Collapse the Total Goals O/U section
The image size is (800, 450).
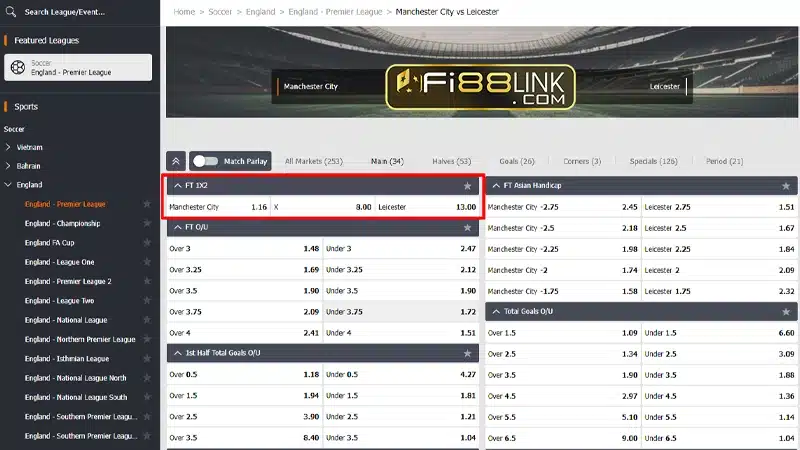click(x=496, y=312)
